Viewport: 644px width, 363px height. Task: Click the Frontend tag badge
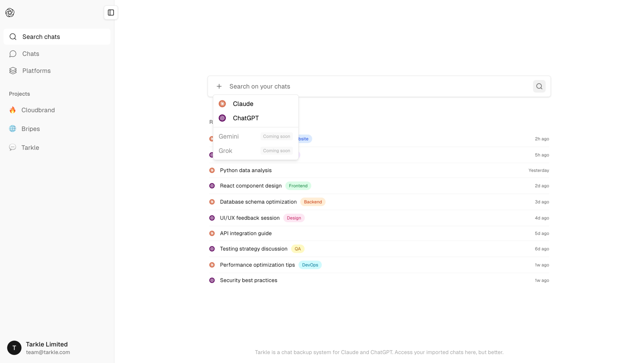pyautogui.click(x=298, y=186)
